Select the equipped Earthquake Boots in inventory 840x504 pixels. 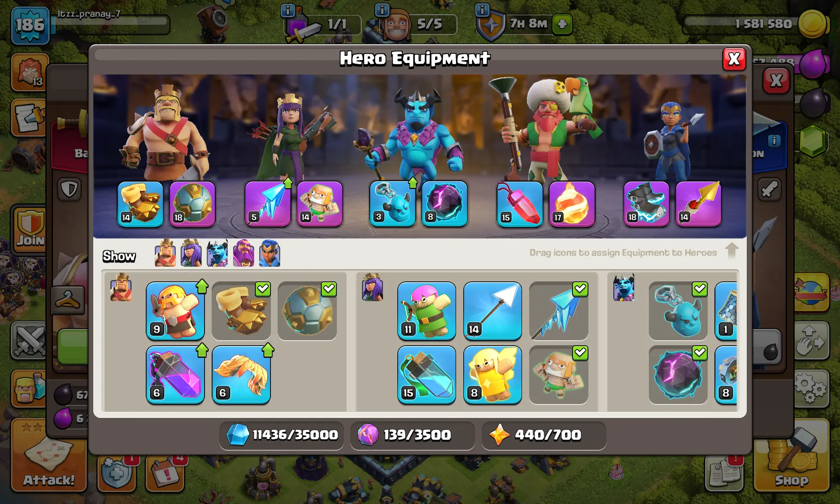[241, 310]
